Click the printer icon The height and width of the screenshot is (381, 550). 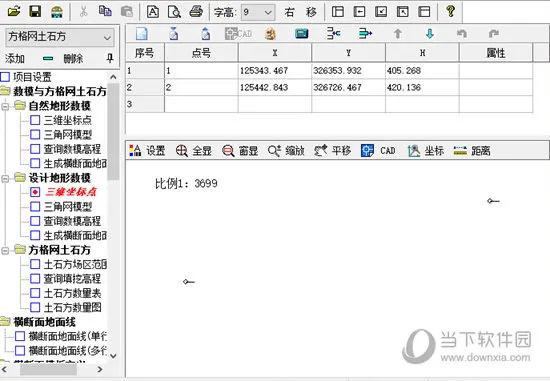(x=196, y=12)
